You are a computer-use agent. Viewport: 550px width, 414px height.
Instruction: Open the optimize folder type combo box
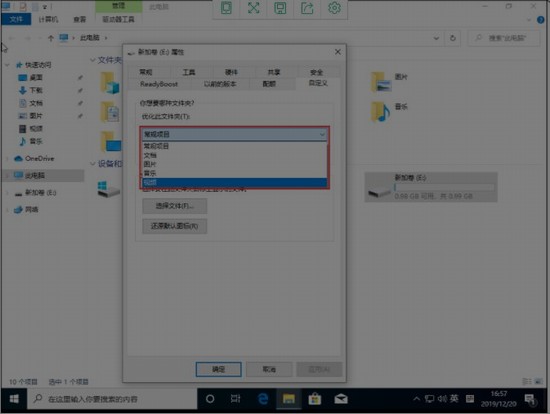[x=234, y=134]
